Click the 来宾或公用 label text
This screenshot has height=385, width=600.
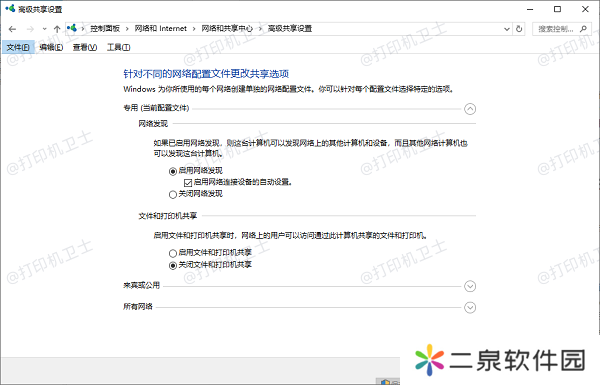tap(142, 285)
